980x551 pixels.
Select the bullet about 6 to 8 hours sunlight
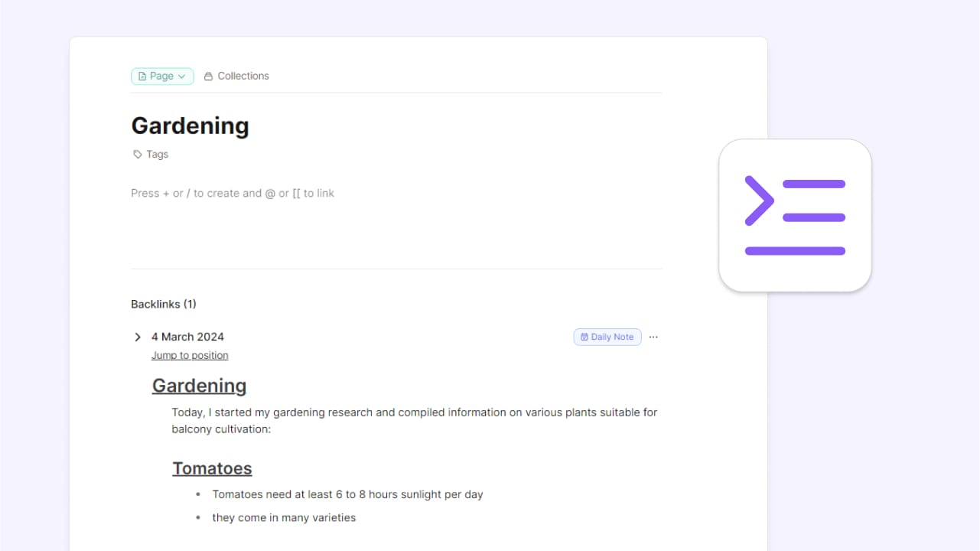click(347, 494)
